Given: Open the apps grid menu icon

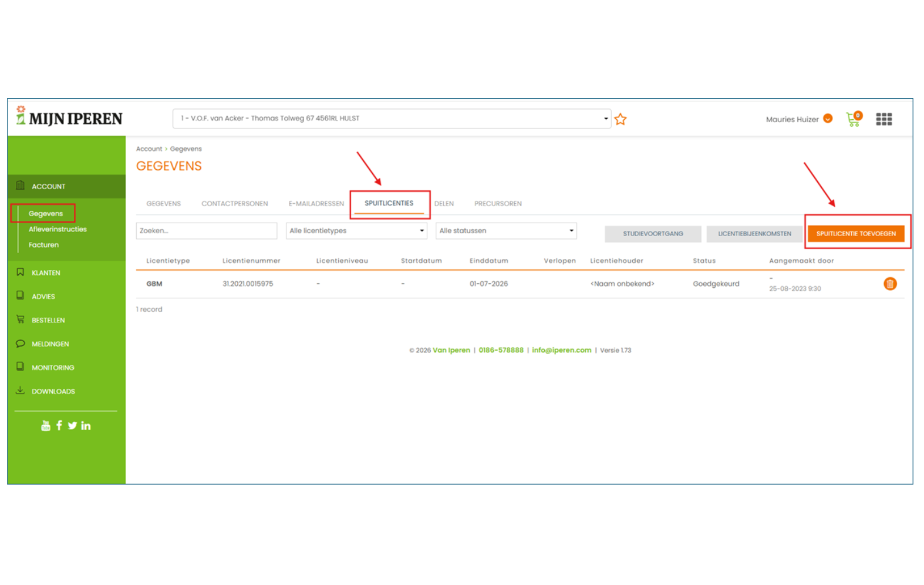Looking at the screenshot, I should 883,119.
